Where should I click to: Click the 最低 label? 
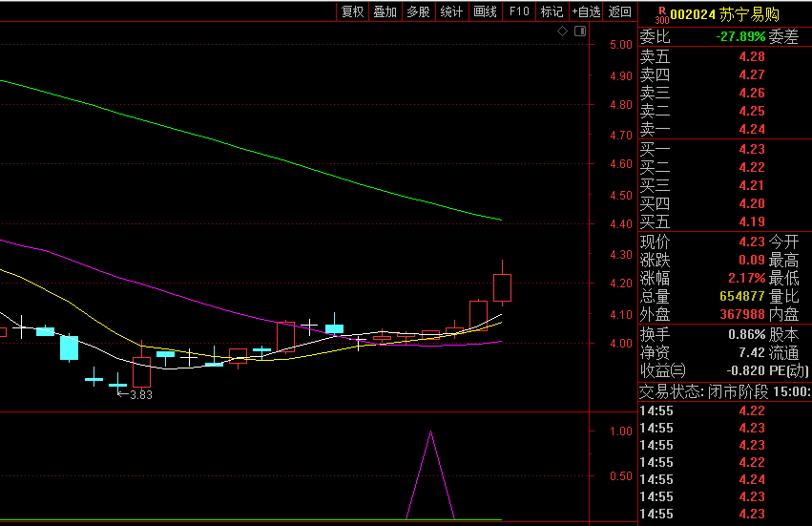click(x=783, y=279)
